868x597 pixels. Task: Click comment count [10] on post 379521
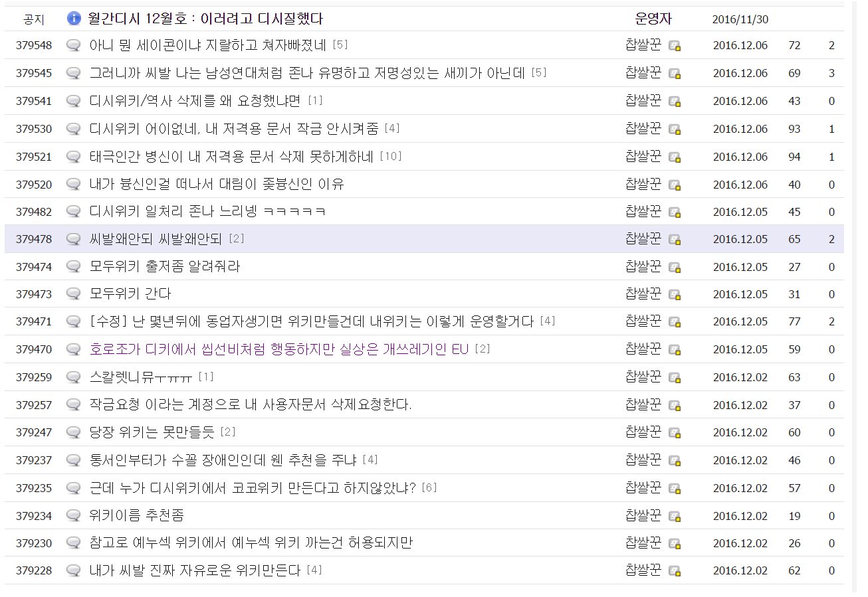391,157
